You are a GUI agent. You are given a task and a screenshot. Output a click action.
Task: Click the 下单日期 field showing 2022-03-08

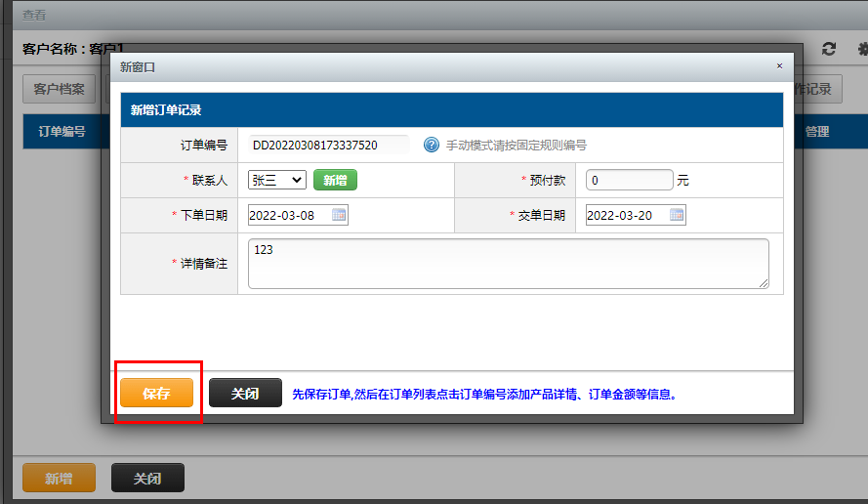coord(298,215)
